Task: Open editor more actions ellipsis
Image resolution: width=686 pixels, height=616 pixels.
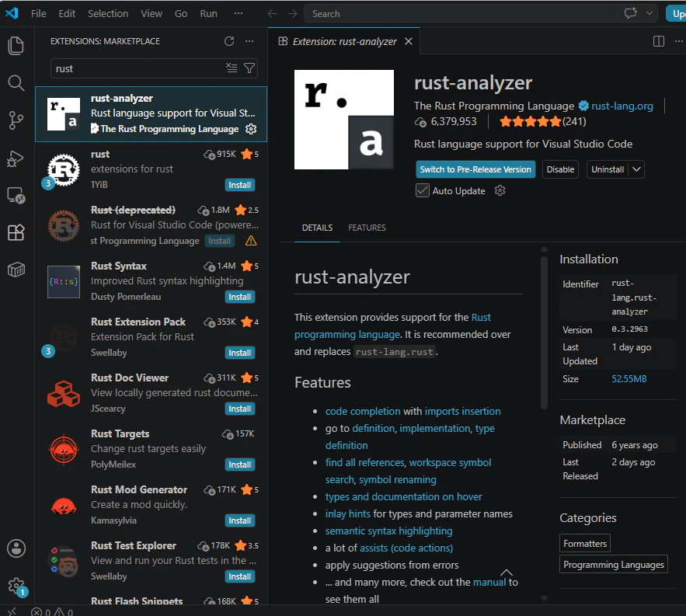Action: click(678, 41)
